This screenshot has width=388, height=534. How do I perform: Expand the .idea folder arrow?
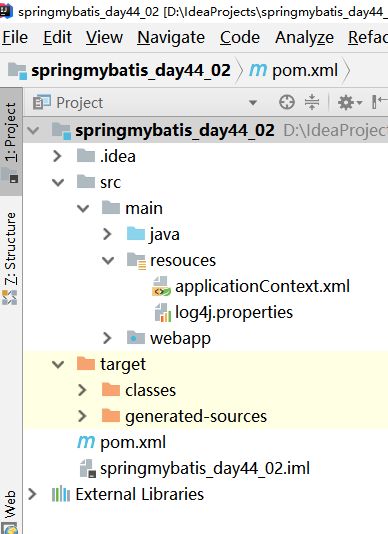[58, 156]
